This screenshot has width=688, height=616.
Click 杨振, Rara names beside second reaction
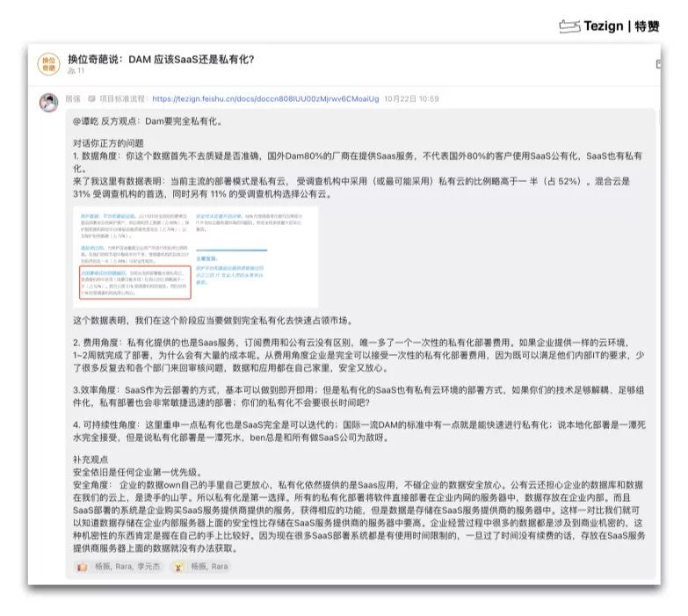pyautogui.click(x=209, y=567)
